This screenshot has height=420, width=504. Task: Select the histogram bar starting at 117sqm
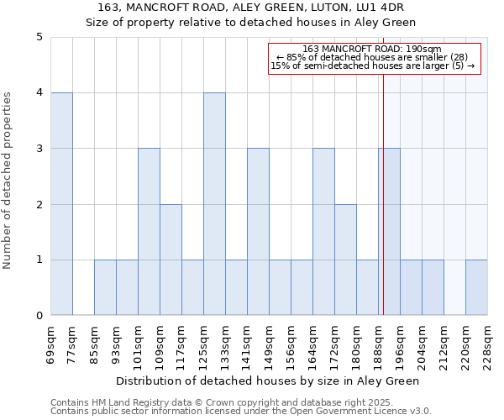coord(193,287)
